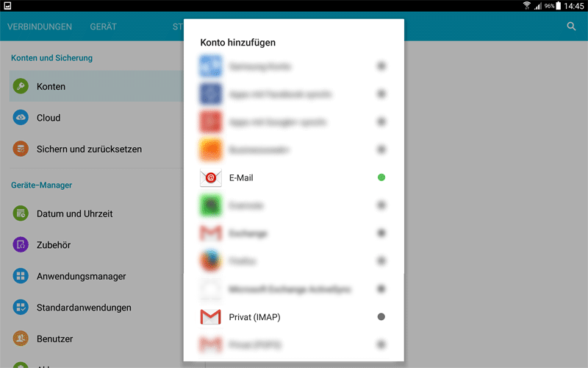Tap the Wi-Fi icon in status bar

click(x=527, y=6)
